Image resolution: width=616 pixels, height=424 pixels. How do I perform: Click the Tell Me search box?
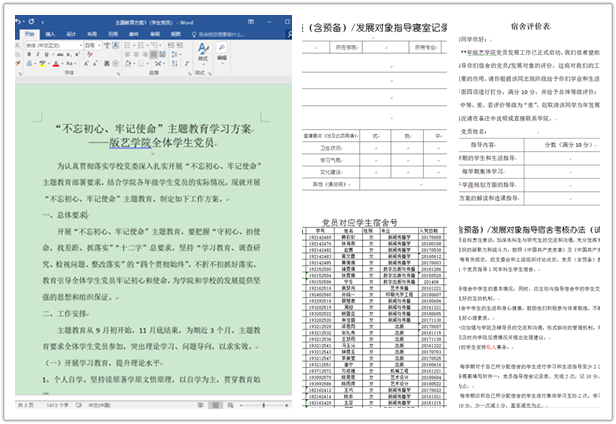tap(218, 34)
